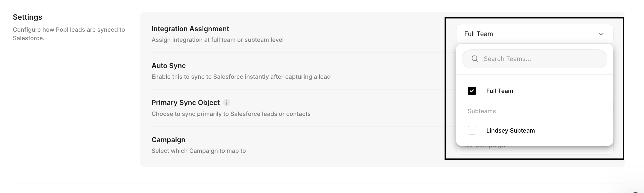Click the chevron arrow on Full Team dropdown
644x193 pixels.
(x=601, y=34)
